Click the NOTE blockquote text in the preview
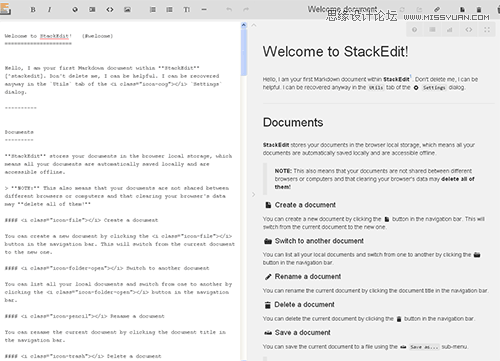 pyautogui.click(x=374, y=179)
